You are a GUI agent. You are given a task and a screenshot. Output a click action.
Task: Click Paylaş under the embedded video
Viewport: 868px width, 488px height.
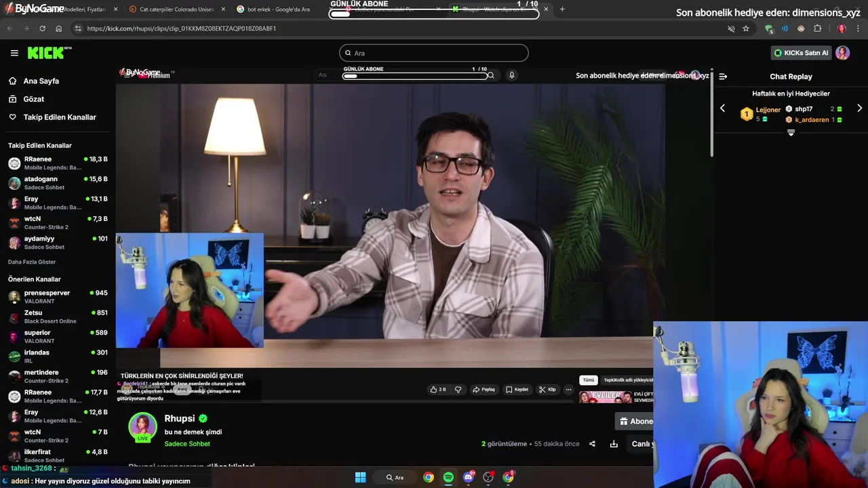(484, 390)
